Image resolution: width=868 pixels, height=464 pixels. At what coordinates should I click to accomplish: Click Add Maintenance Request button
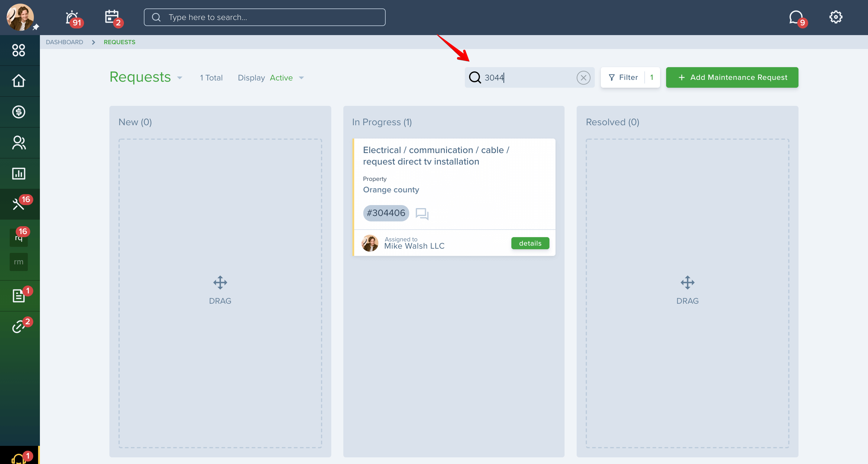[x=732, y=77]
